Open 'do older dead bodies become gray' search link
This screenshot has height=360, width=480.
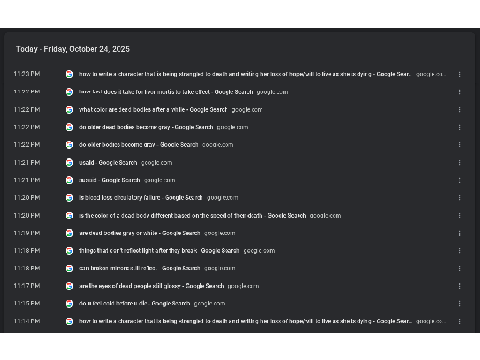point(146,127)
